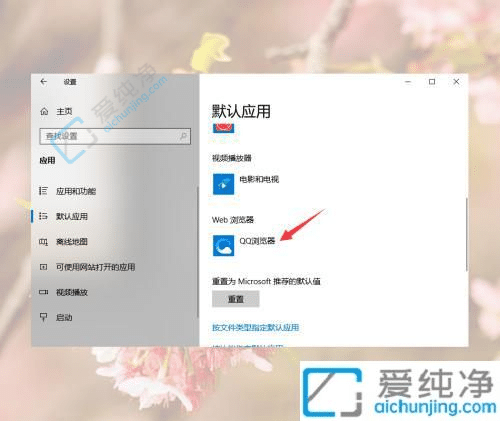Click the 默认应用 sidebar icon
Viewport: 500px width, 421px height.
coord(43,216)
